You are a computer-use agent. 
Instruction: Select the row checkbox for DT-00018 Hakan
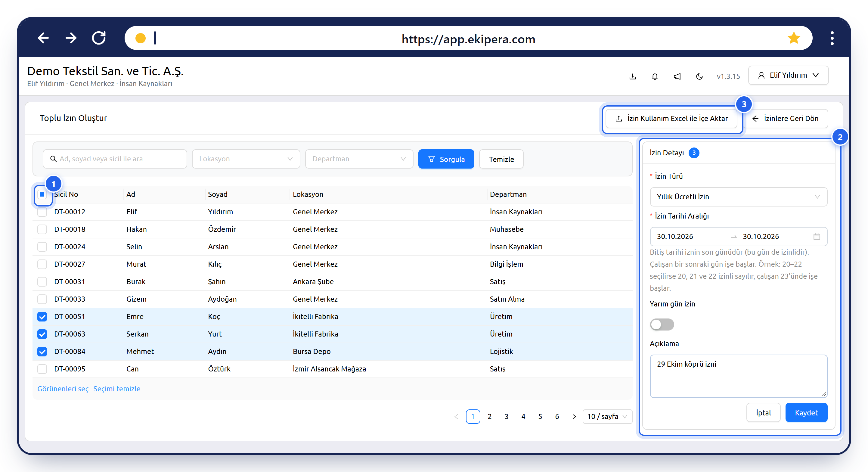42,229
